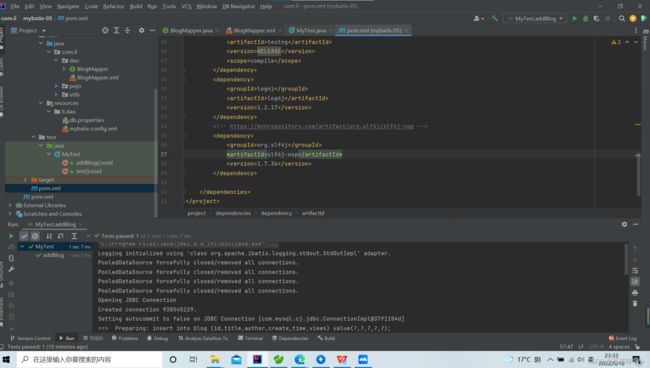Click the mvnrepository.com slf4j-nop link in comment
Image resolution: width=650 pixels, height=368 pixels.
(322, 126)
